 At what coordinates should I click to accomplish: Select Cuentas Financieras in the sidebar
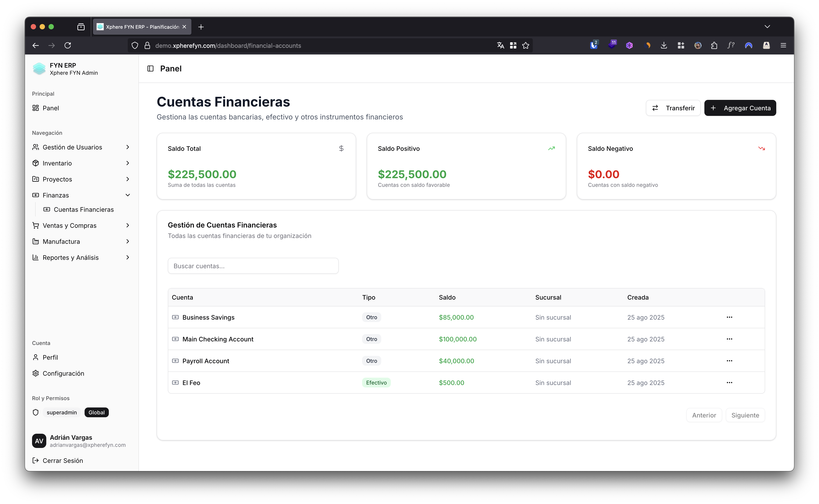point(84,209)
